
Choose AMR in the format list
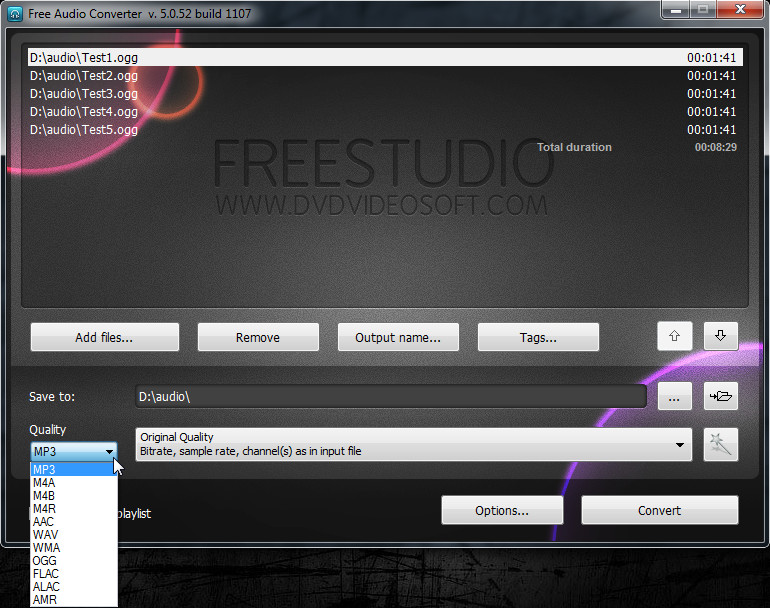coord(74,600)
